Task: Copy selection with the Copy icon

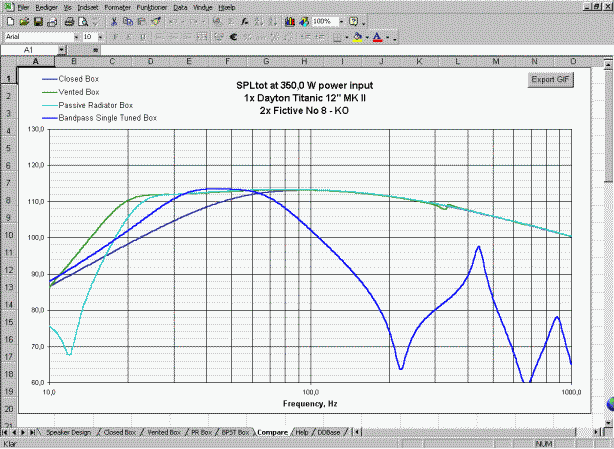Action: point(128,22)
